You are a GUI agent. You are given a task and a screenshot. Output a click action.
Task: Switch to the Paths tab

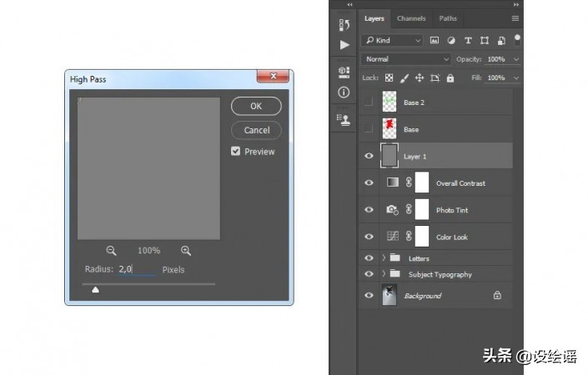point(448,18)
